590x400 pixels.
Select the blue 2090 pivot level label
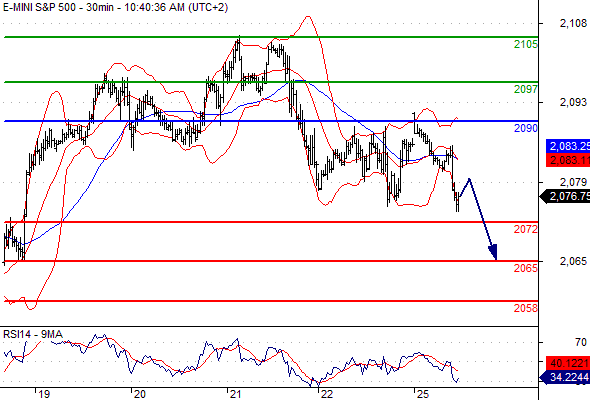(526, 128)
